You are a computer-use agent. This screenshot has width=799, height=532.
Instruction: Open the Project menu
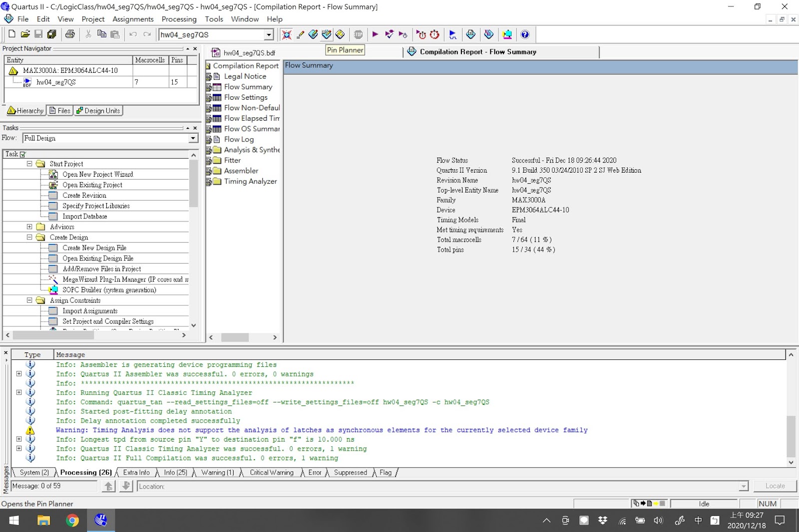93,19
